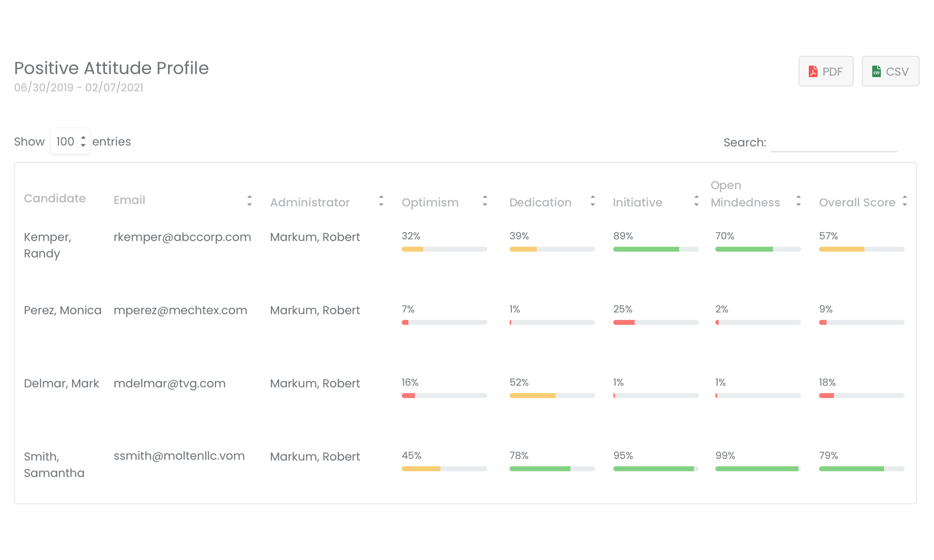934x560 pixels.
Task: Click the PDF export icon
Action: pyautogui.click(x=812, y=71)
